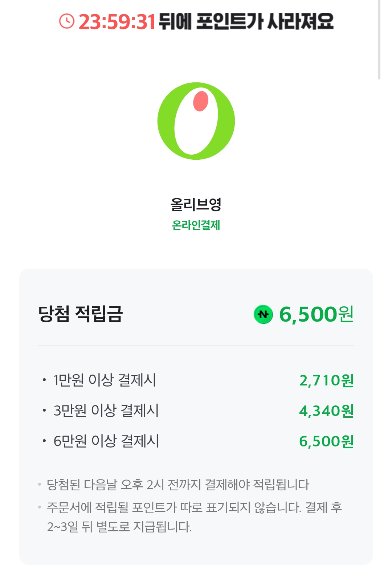Click the Naver Pay N coin icon
The image size is (392, 580).
(x=263, y=314)
